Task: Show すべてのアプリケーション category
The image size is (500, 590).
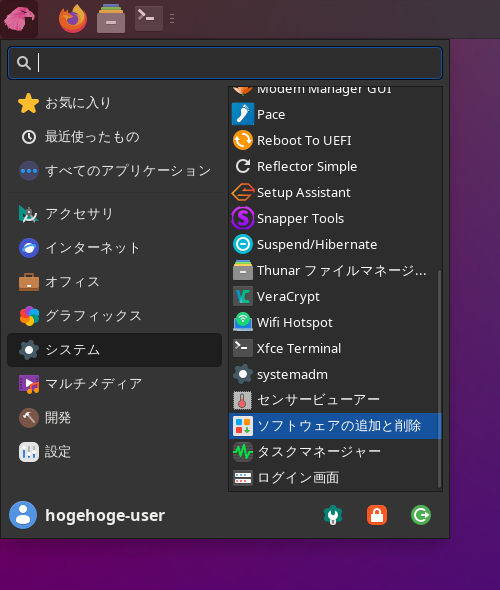Action: tap(114, 171)
